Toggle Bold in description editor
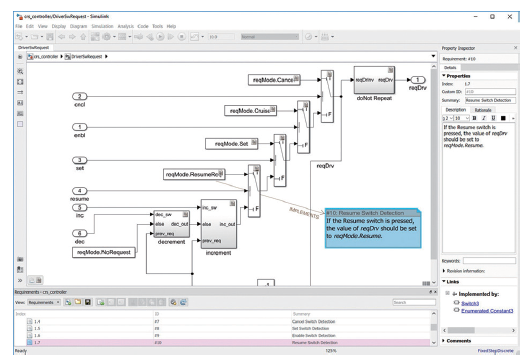 (474, 118)
